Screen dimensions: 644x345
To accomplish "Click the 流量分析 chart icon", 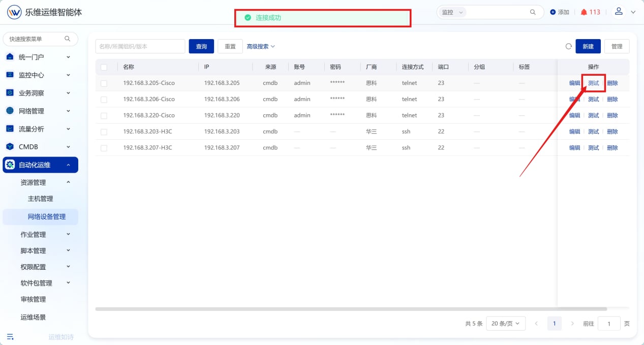I will pos(10,129).
